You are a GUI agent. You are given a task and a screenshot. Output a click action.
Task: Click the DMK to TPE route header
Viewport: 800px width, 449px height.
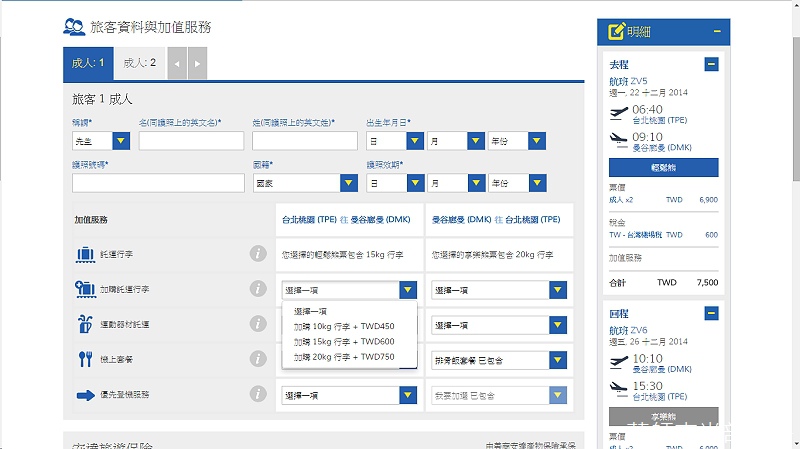click(x=496, y=219)
